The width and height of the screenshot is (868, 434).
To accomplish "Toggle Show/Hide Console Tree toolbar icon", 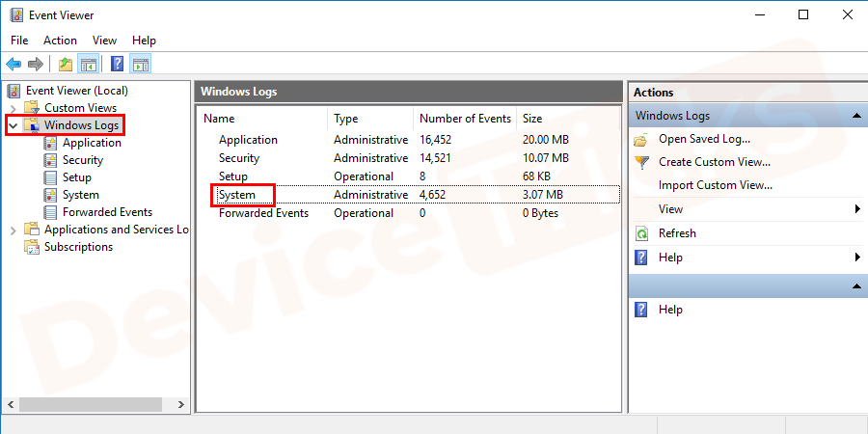I will (x=88, y=65).
